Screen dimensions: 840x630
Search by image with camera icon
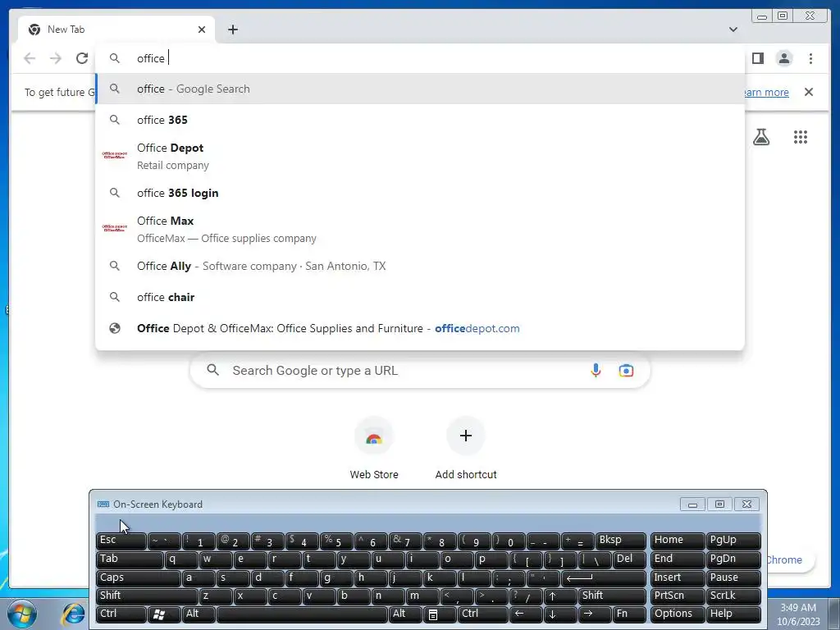pyautogui.click(x=626, y=370)
